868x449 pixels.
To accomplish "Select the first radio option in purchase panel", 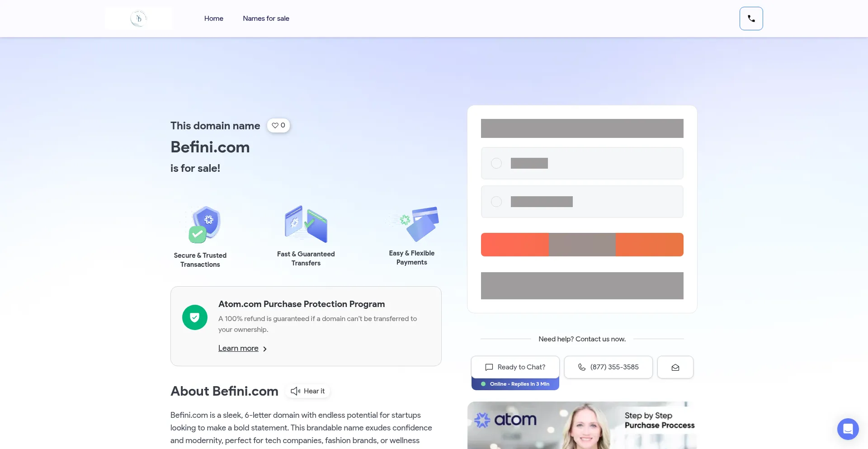I will pos(496,163).
